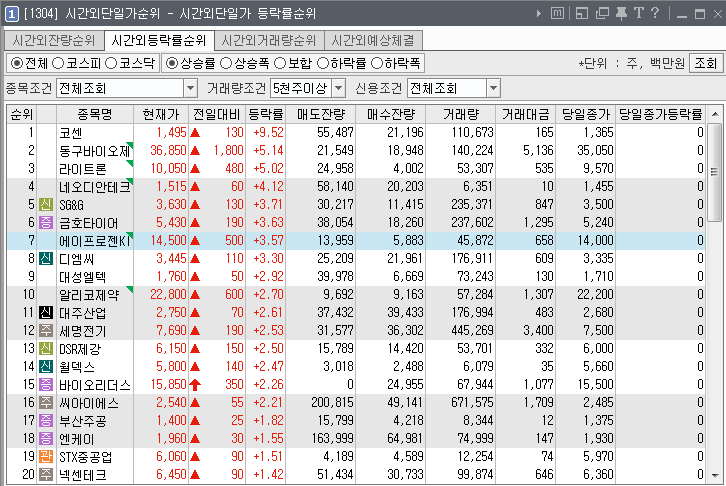Click the 증 badge beside 금호타이어

pyautogui.click(x=45, y=223)
